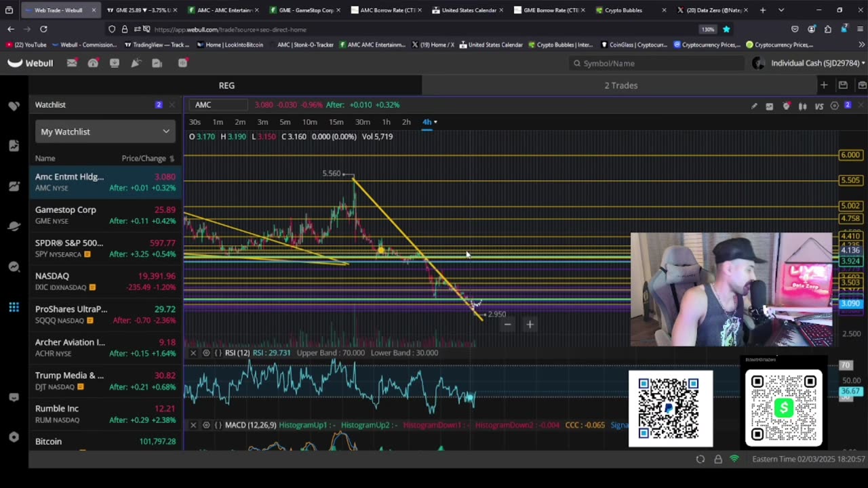Image resolution: width=868 pixels, height=488 pixels.
Task: Click the download icon in Webull header
Action: 115,63
